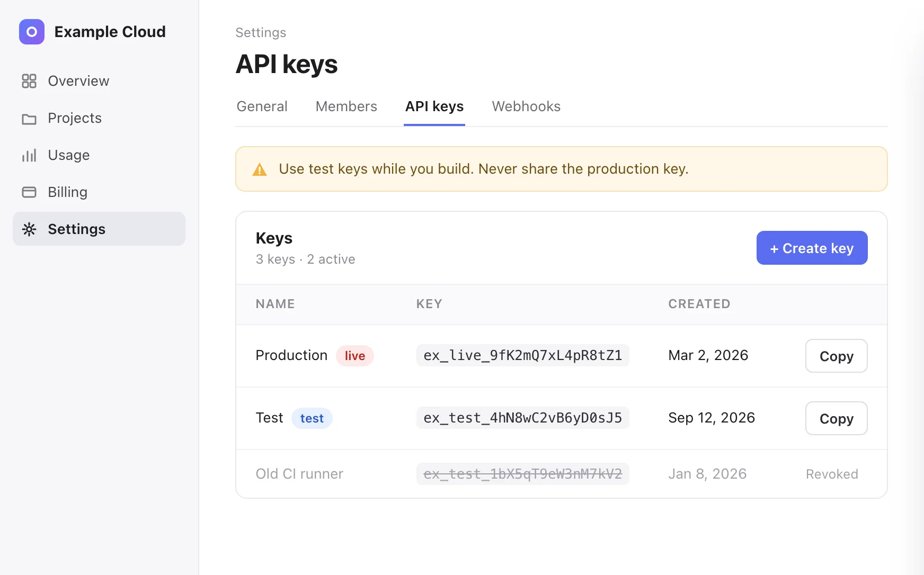The image size is (924, 575).
Task: Click the date Mar 2, 2026
Action: coord(708,355)
